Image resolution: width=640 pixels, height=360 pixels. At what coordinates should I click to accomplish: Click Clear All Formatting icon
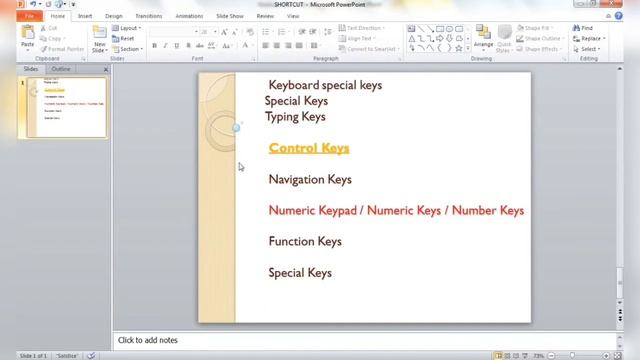[250, 32]
